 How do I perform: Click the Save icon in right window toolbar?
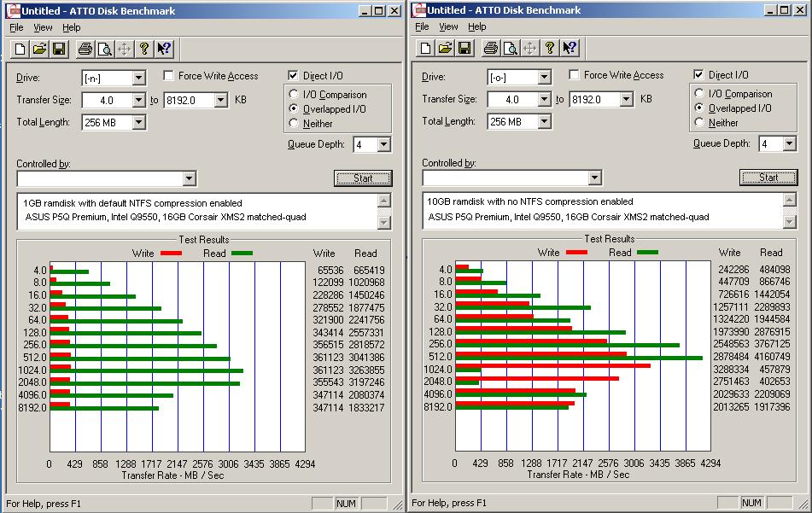pyautogui.click(x=464, y=49)
